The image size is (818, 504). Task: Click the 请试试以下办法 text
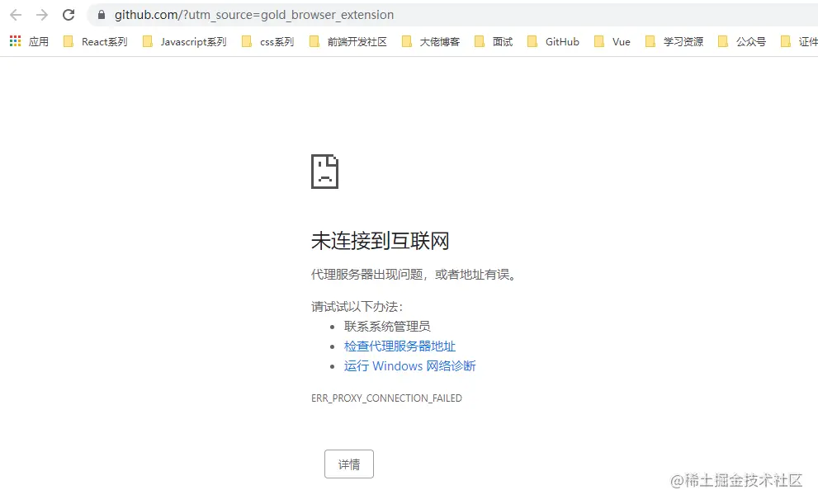pyautogui.click(x=357, y=307)
